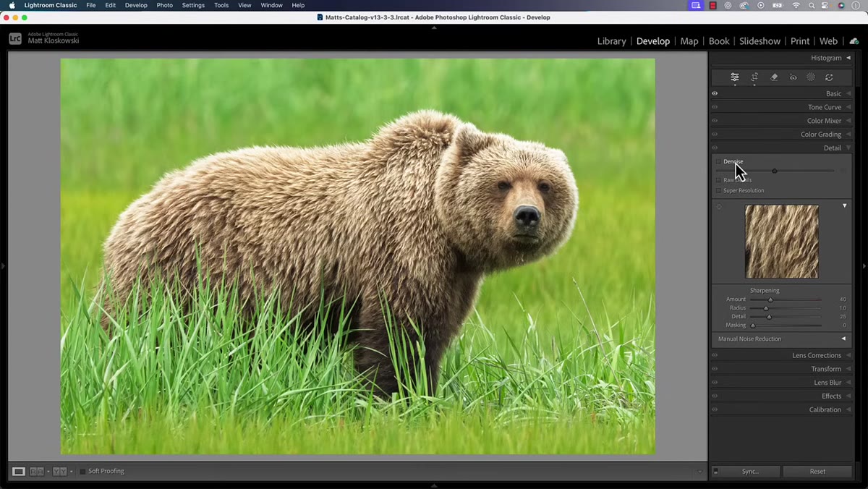Click the play-circle menu bar icon

[761, 5]
